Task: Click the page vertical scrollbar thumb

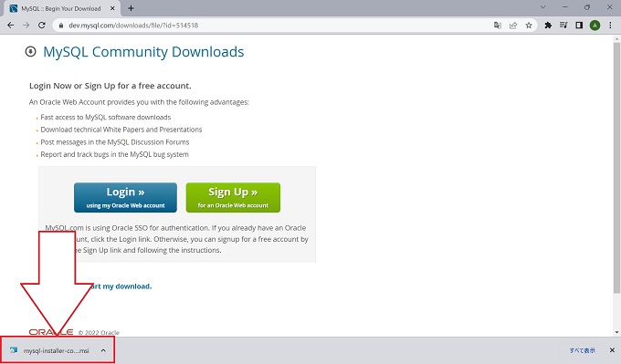Action: (x=616, y=168)
